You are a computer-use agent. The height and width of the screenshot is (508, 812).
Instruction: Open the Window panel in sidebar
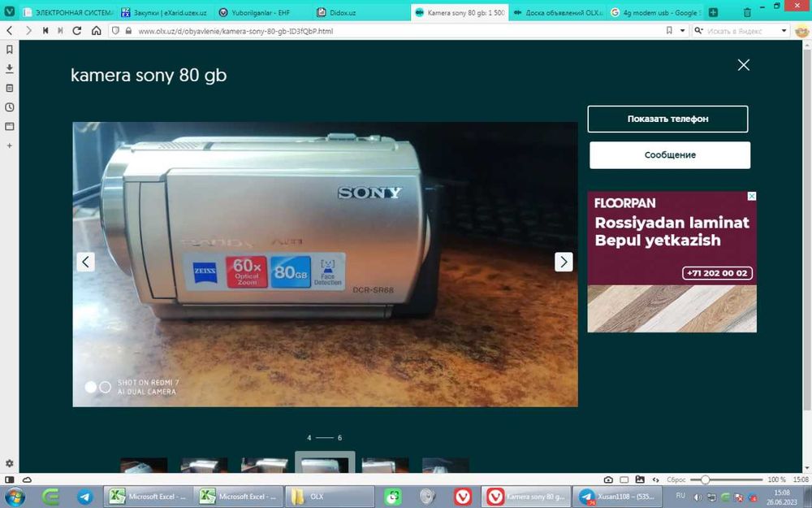[9, 127]
